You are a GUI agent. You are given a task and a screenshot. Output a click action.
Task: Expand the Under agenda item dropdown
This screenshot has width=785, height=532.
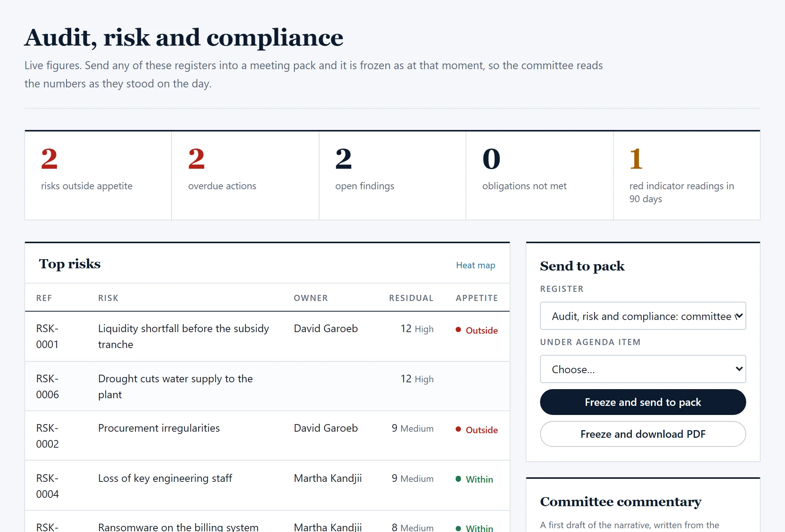click(643, 369)
